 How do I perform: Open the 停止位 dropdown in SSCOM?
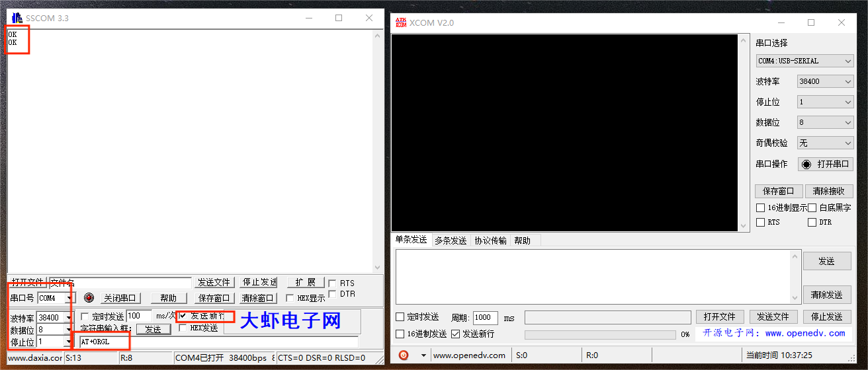[x=69, y=342]
